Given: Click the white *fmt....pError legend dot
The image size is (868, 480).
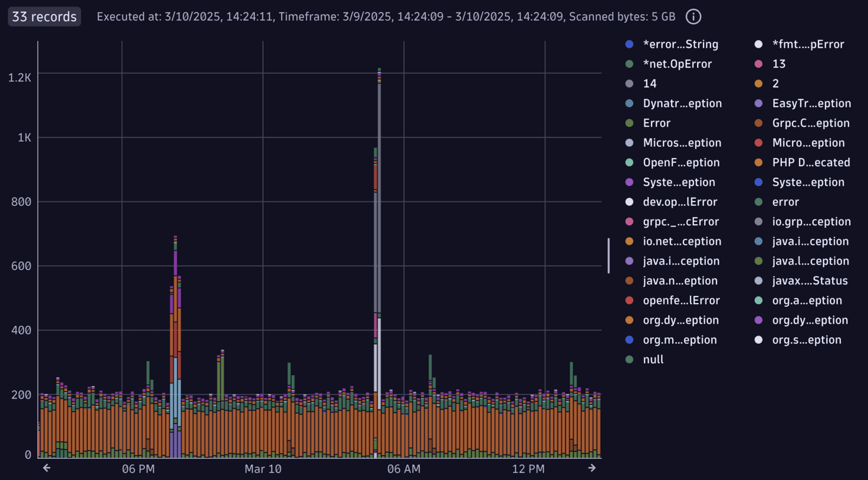Looking at the screenshot, I should point(758,44).
